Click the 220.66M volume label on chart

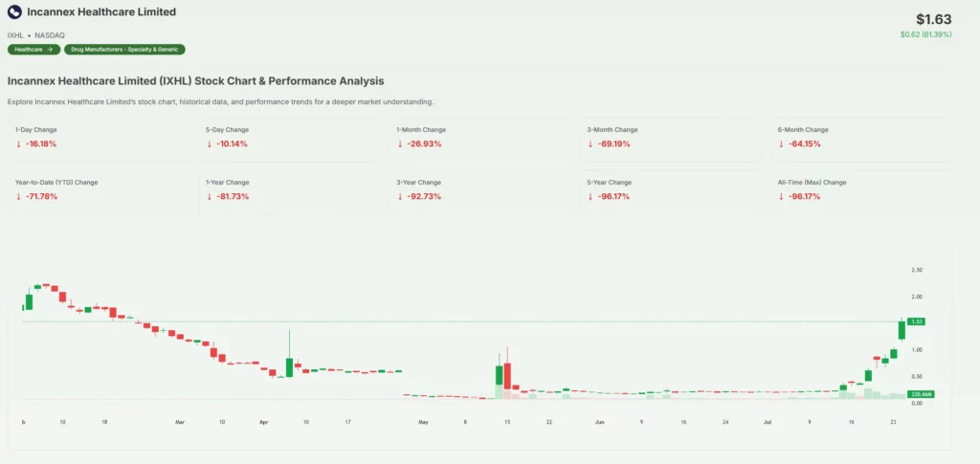[x=920, y=395]
